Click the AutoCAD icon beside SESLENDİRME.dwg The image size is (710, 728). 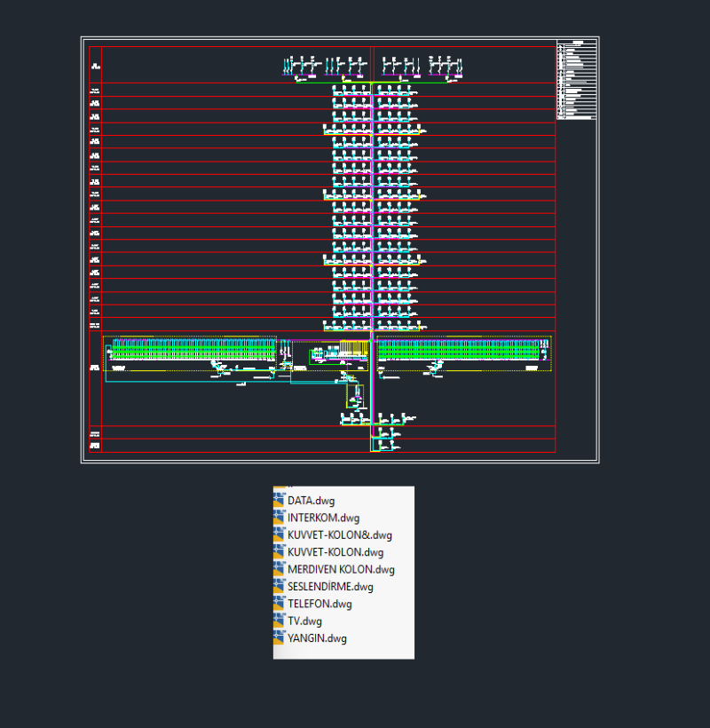click(x=280, y=586)
